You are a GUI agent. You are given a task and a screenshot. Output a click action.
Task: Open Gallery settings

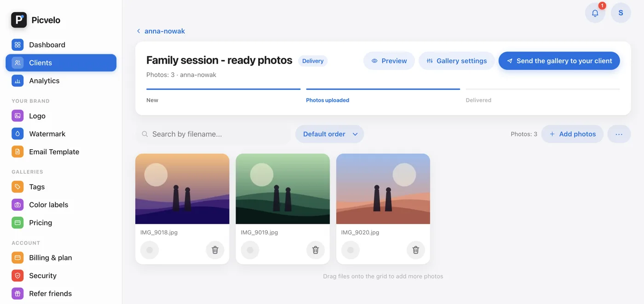pyautogui.click(x=457, y=61)
